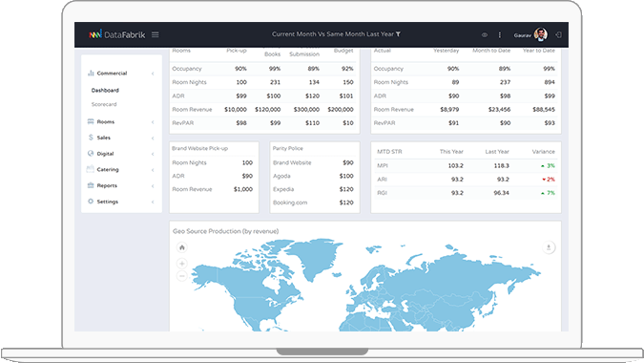Click the logout icon beside the avatar
644x363 pixels.
pos(558,35)
